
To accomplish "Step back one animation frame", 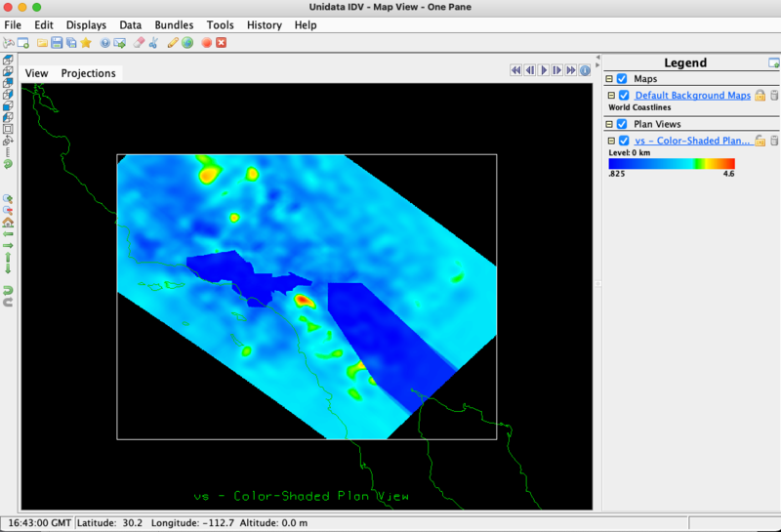I will point(530,70).
